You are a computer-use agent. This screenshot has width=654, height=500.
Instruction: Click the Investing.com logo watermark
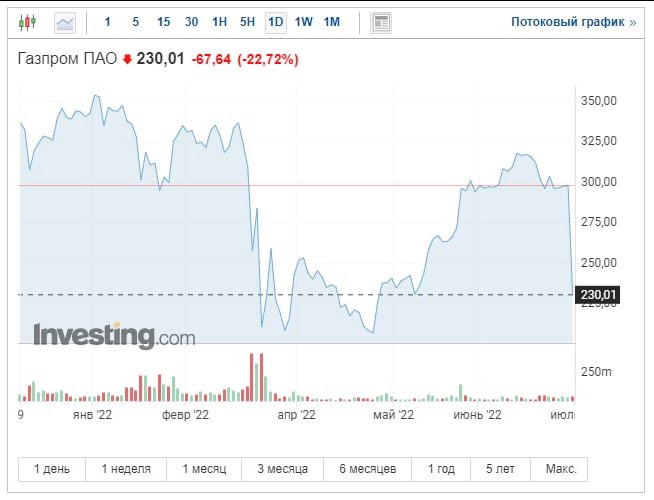click(114, 335)
